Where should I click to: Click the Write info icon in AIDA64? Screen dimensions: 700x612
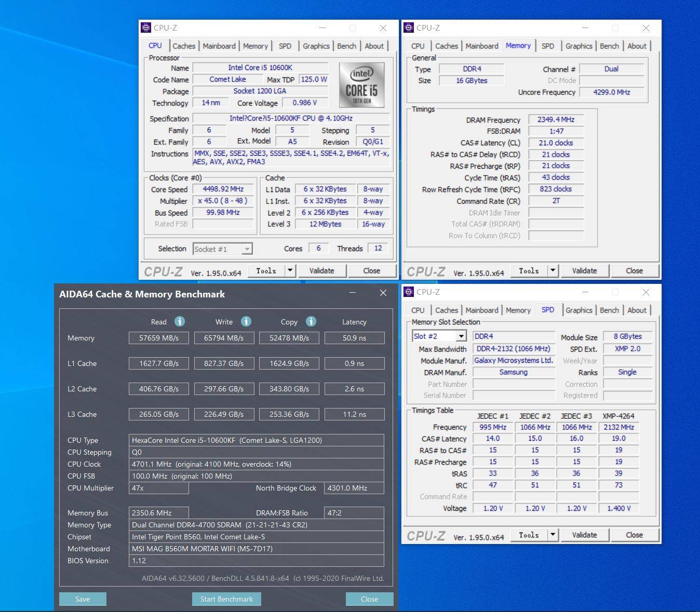[246, 321]
